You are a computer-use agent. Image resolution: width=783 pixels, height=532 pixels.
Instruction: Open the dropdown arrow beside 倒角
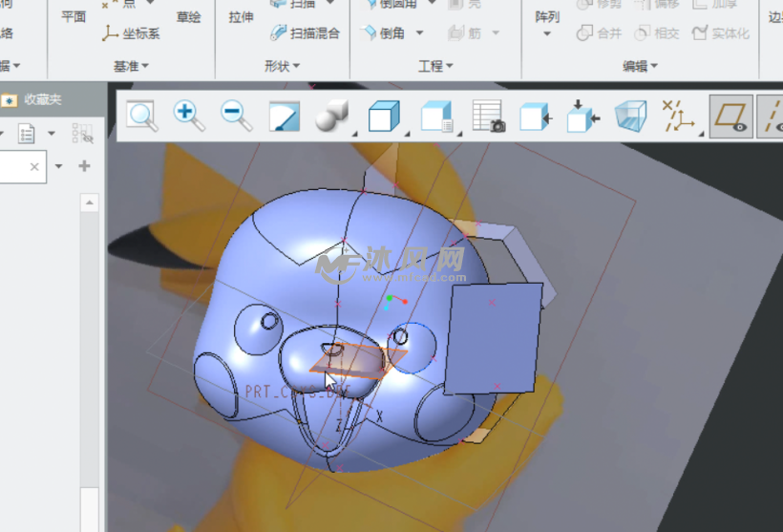click(x=419, y=33)
